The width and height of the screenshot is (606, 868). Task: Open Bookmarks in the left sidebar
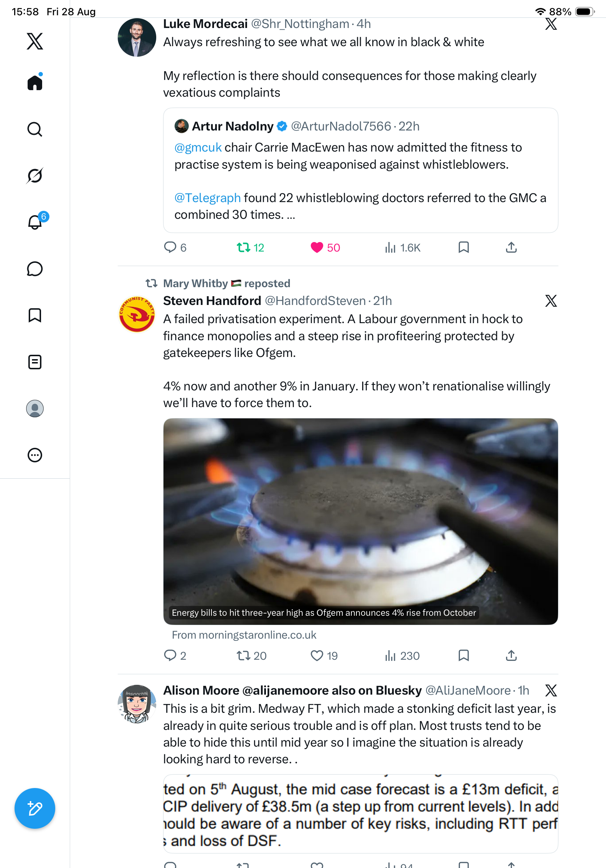(x=35, y=315)
